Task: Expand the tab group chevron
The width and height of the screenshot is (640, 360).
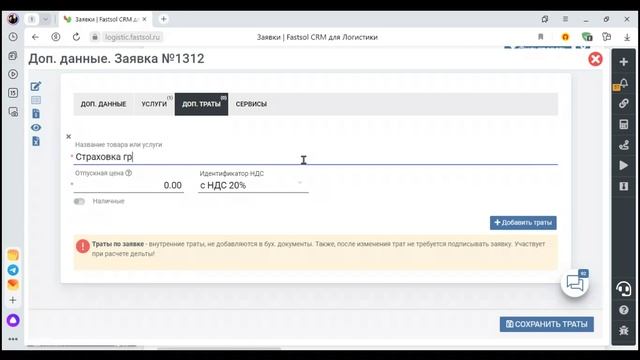Action: (46, 19)
